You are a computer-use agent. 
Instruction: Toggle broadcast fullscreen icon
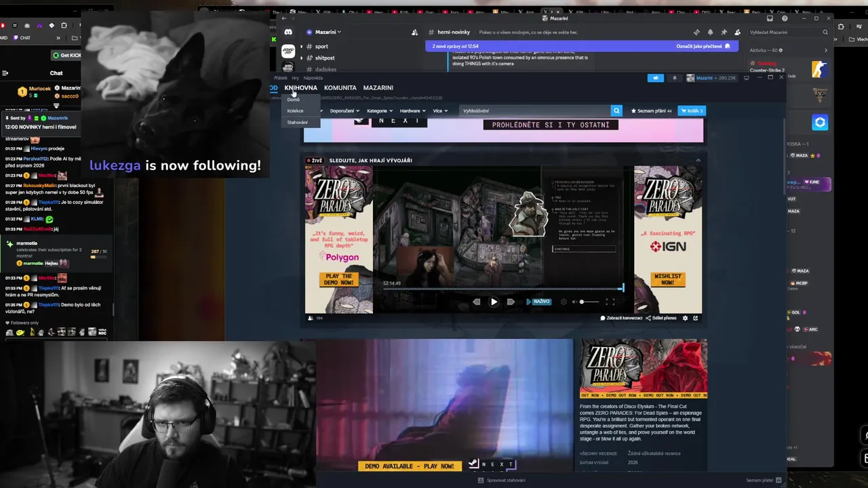[610, 302]
